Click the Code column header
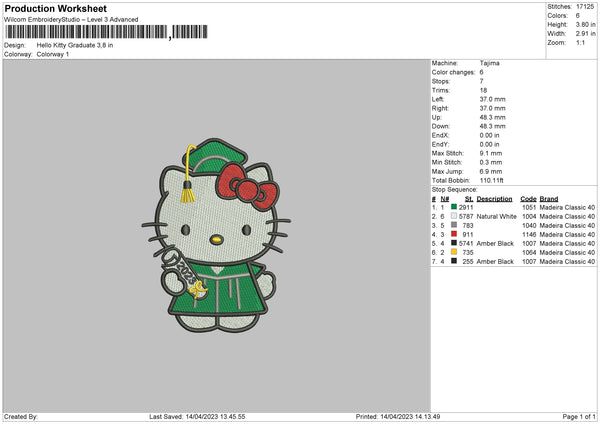Screen dimensions: 600x424 click(528, 198)
